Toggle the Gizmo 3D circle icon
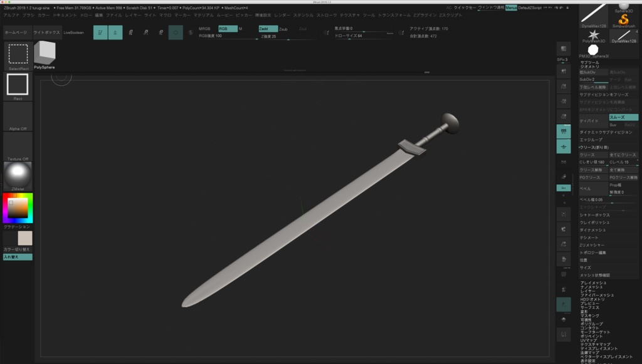Image resolution: width=642 pixels, height=364 pixels. pos(176,33)
